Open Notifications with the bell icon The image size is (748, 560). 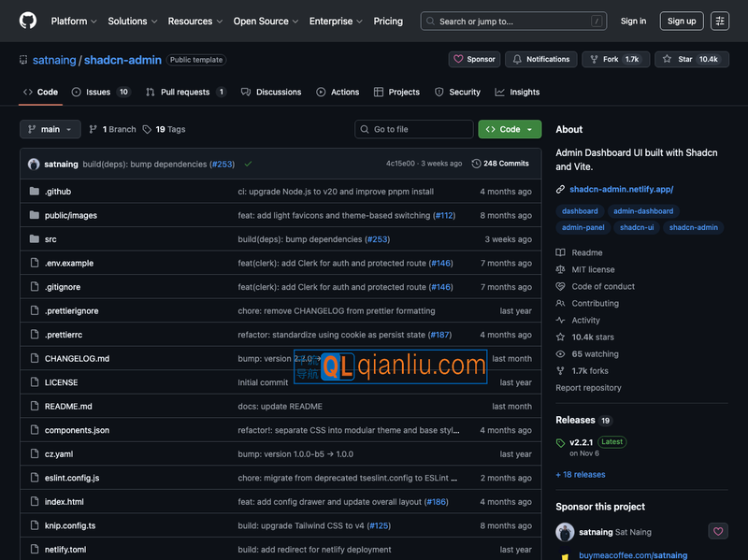click(x=539, y=59)
